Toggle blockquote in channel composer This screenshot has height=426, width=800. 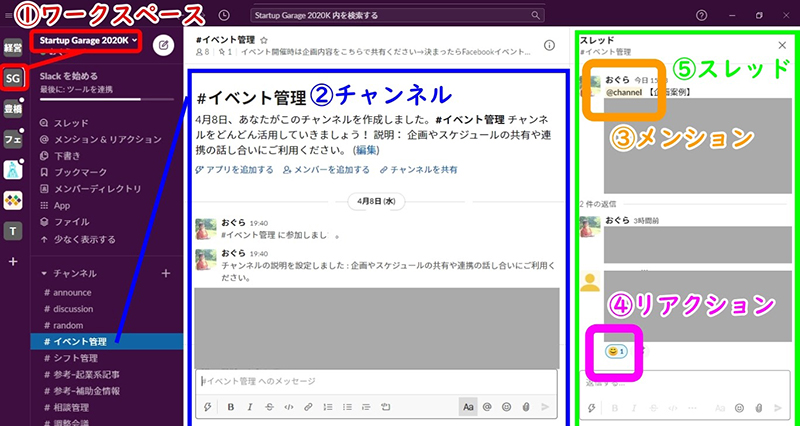pos(366,407)
